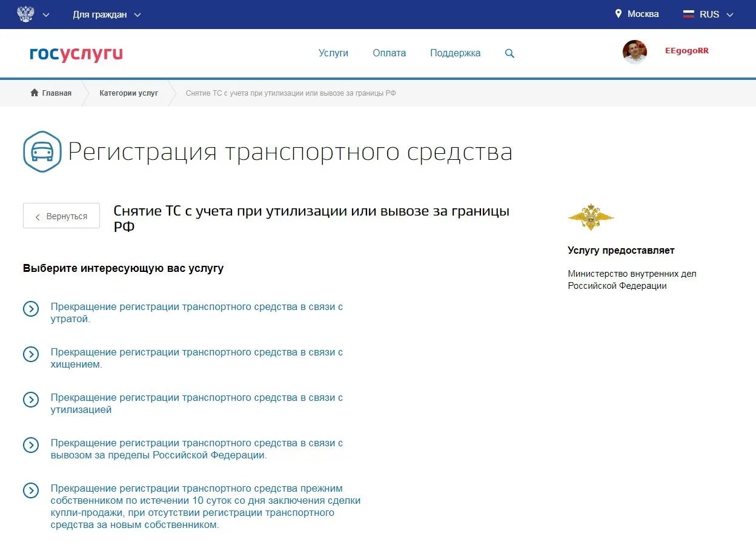Click arrow icon for 'вывозом за пределы РФ'
The image size is (756, 548).
click(31, 445)
